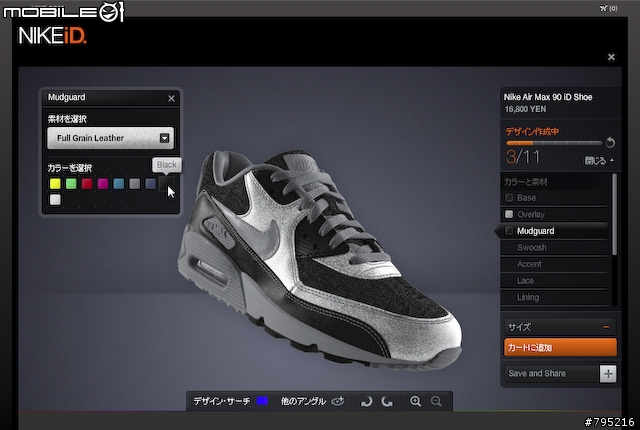Pick the yellow mudguard color swatch
Viewport: 640px width, 430px height.
[55, 184]
